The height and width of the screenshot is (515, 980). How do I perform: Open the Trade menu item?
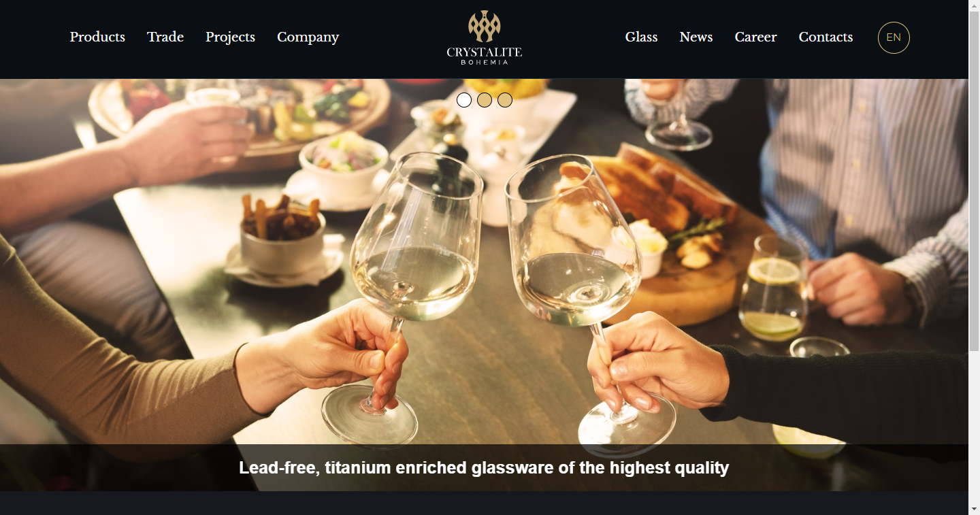click(165, 37)
